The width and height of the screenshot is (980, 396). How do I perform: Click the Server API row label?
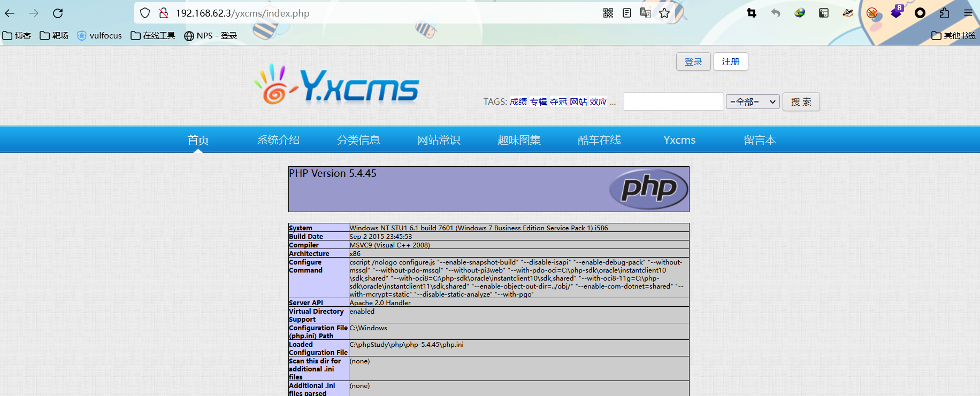tap(306, 302)
